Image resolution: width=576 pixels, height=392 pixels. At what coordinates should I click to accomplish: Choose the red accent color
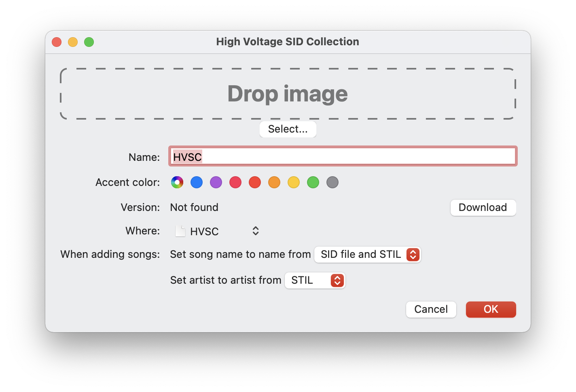(255, 182)
